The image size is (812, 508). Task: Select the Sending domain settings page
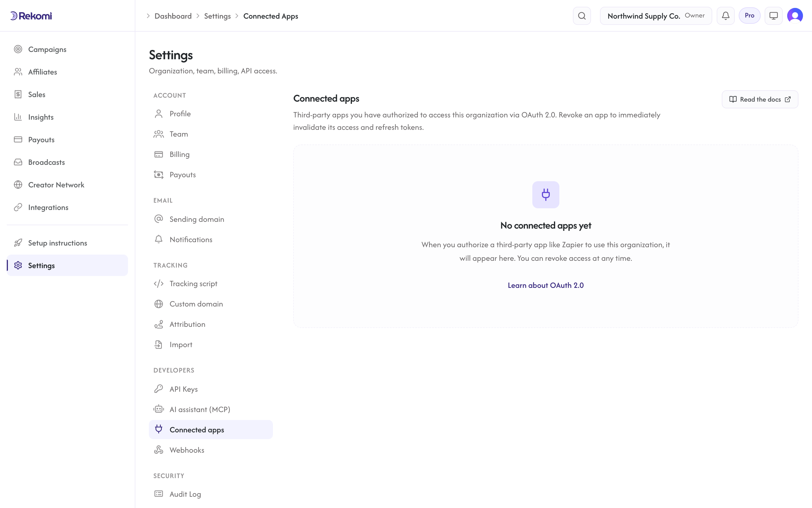click(211, 219)
